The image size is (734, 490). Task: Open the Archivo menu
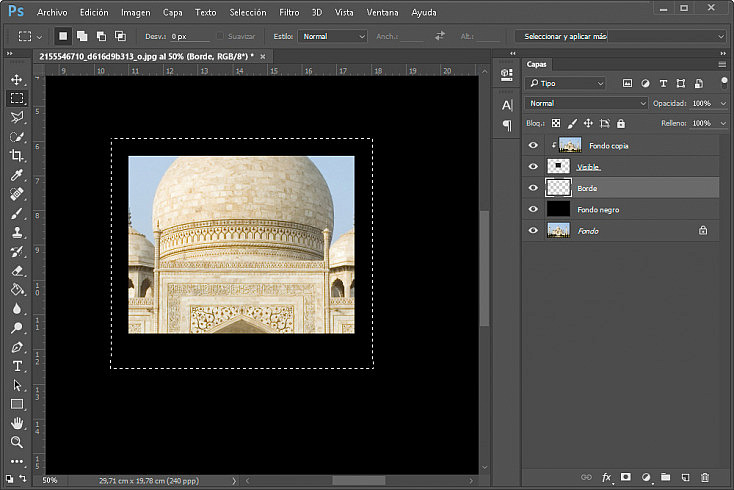[x=52, y=13]
